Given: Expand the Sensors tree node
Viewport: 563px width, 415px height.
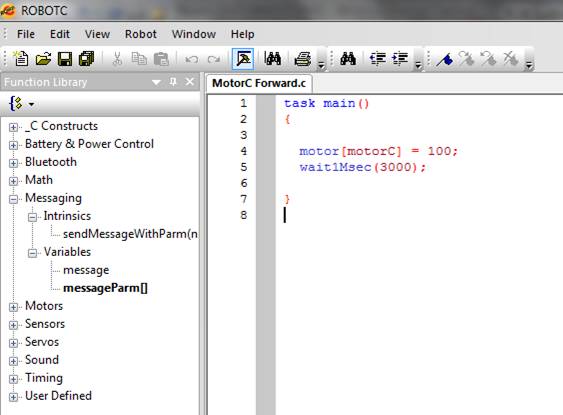Looking at the screenshot, I should click(x=13, y=325).
